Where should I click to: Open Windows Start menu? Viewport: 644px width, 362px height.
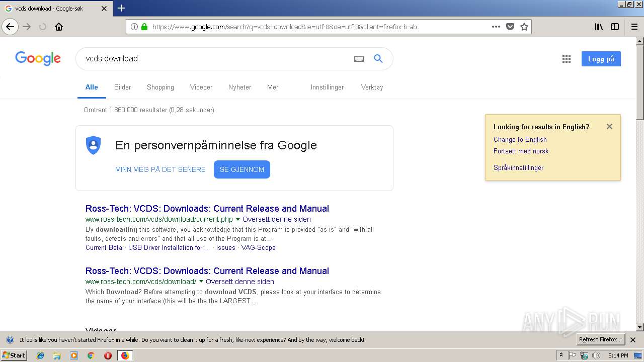point(14,355)
